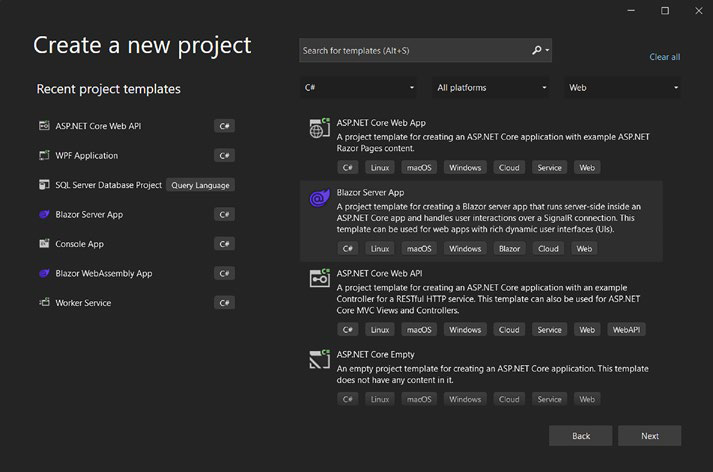Screen dimensions: 713x472
Task: Click the Worker Service recent template icon
Action: (x=44, y=302)
